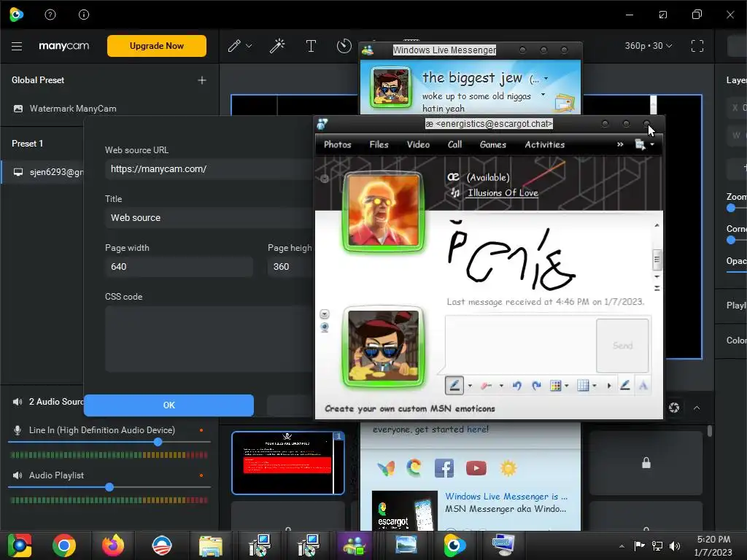747x560 pixels.
Task: Undo the last handwriting stroke
Action: pyautogui.click(x=516, y=386)
